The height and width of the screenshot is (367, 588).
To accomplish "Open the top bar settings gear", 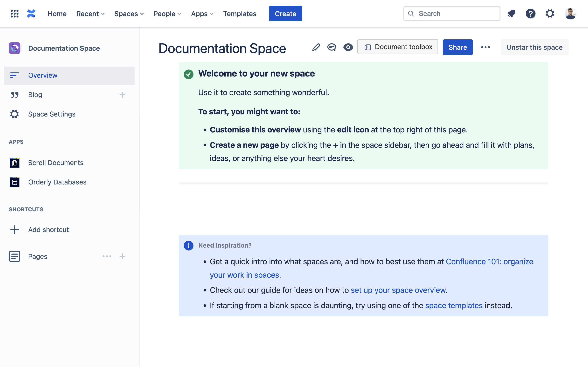I will tap(550, 14).
